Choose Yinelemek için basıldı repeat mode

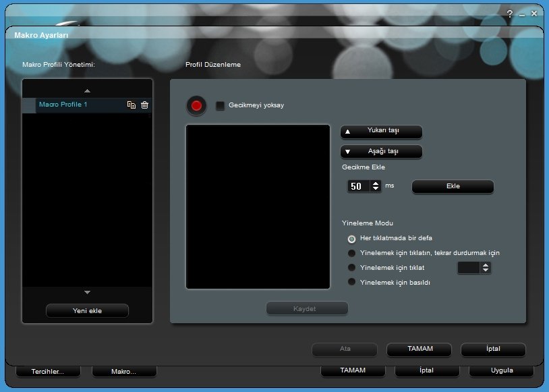351,282
